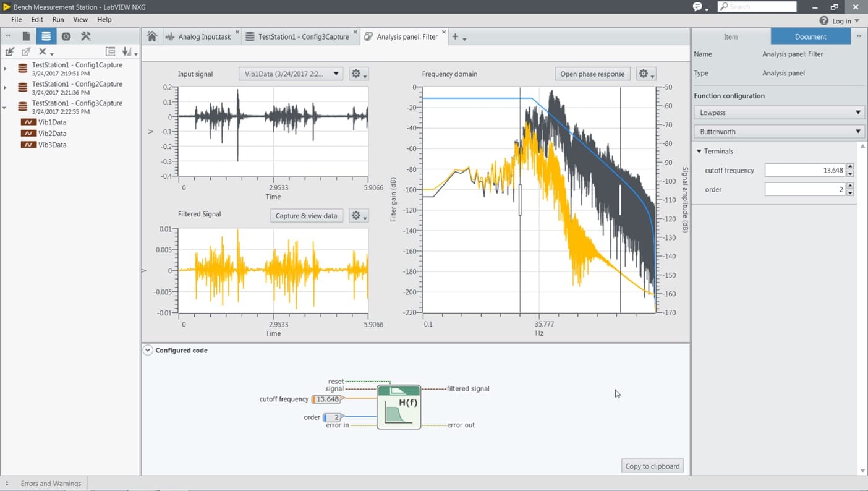
Task: Open the Files pane document icon
Action: (x=26, y=36)
